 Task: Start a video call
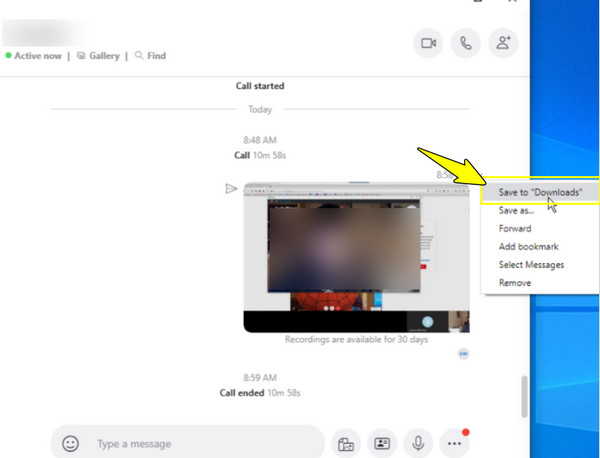coord(428,43)
